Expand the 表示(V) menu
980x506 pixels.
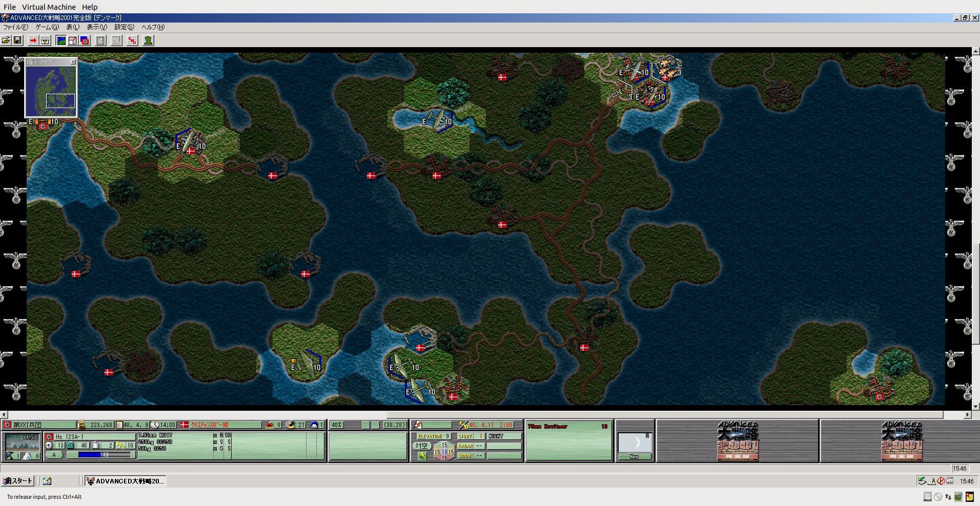pos(96,27)
